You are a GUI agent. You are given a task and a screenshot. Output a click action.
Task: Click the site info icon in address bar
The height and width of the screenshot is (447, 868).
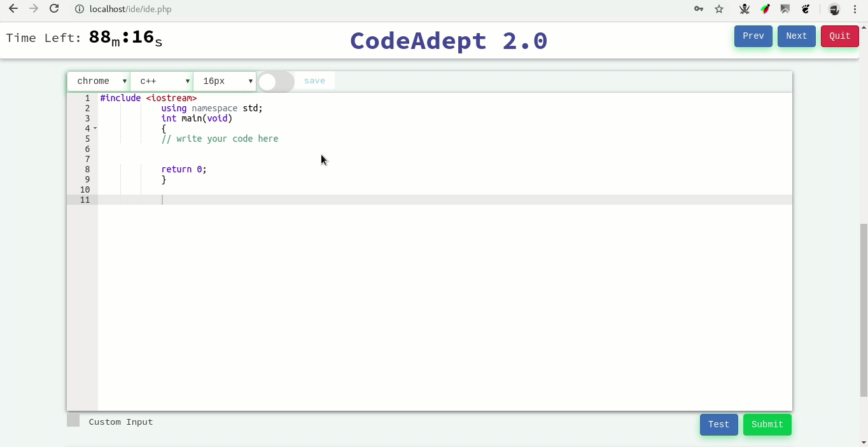pos(80,9)
